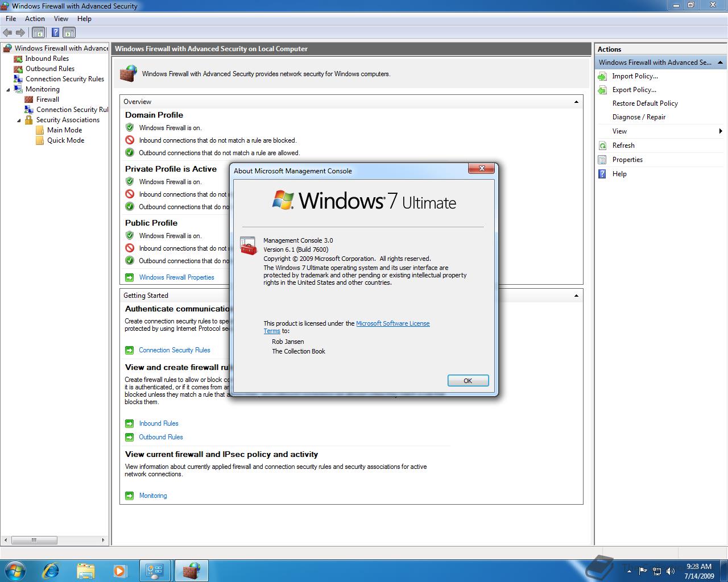
Task: Click the green arrow icon beside Windows Firewall Properties
Action: [130, 277]
